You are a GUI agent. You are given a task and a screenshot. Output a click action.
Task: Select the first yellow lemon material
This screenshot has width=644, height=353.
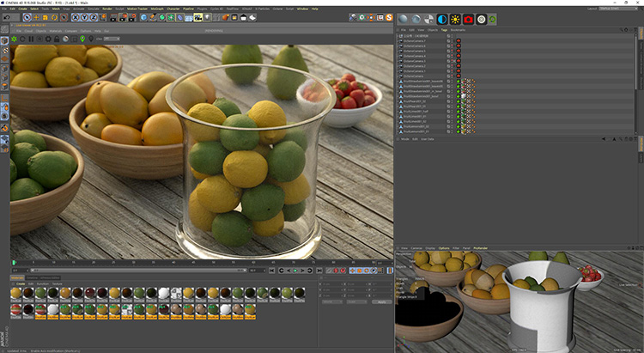16,293
